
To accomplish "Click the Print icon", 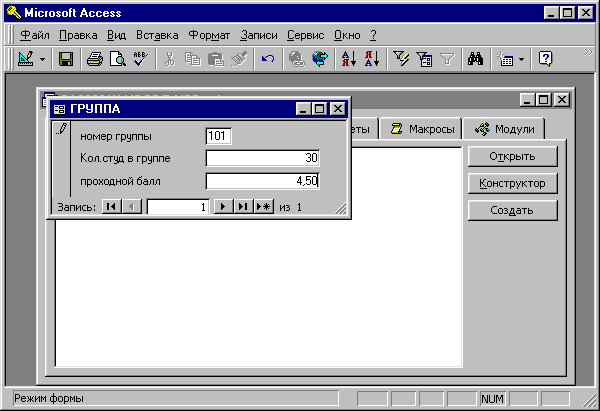I will [95, 59].
